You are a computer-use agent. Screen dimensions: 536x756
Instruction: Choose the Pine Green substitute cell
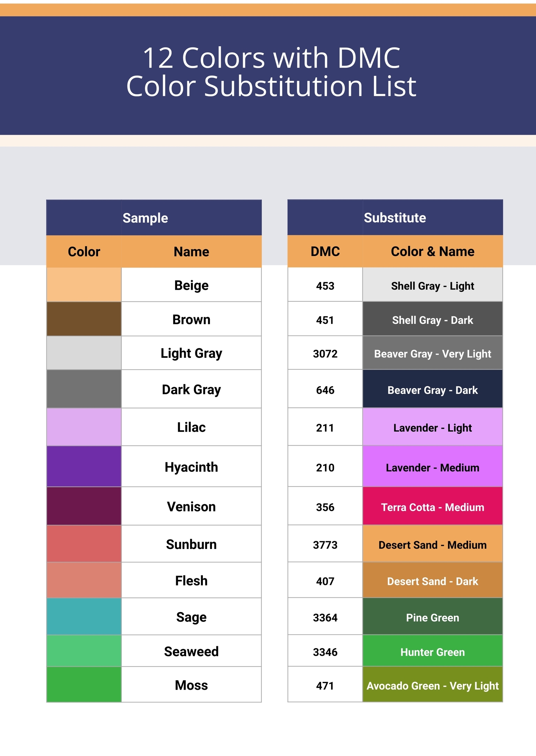pos(432,616)
